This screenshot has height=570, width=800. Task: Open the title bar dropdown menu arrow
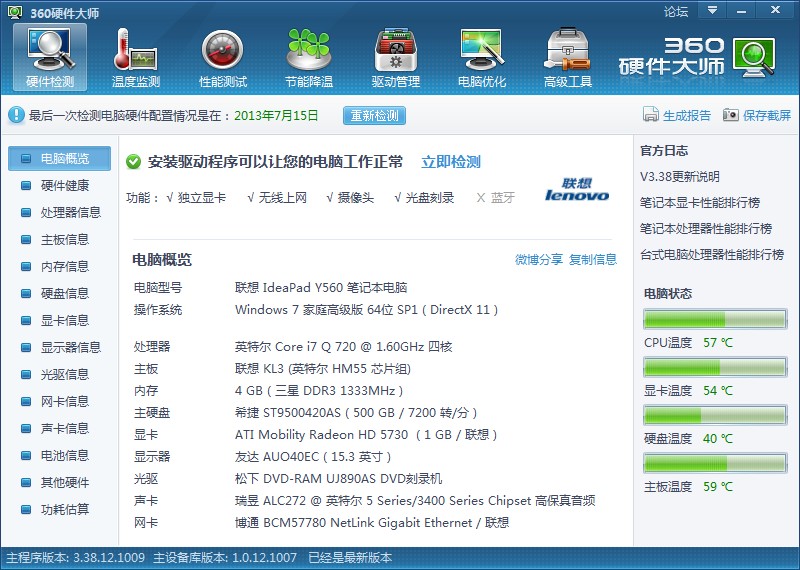click(x=712, y=10)
